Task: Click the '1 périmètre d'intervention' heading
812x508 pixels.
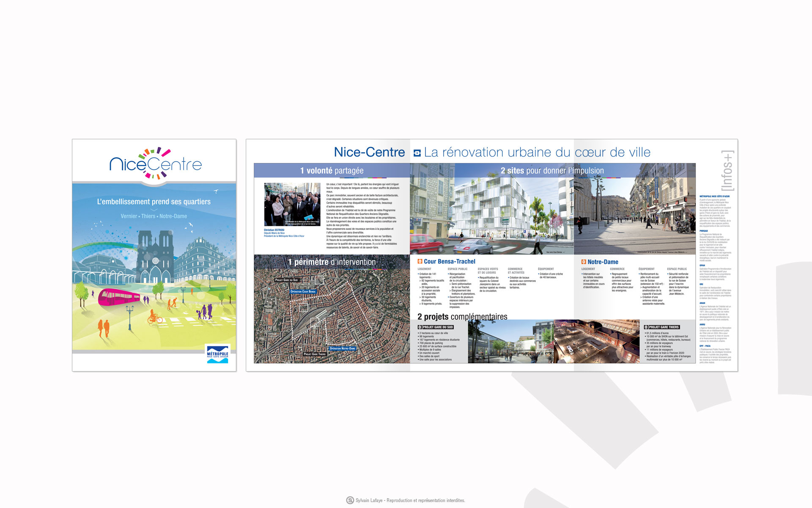Action: (332, 262)
